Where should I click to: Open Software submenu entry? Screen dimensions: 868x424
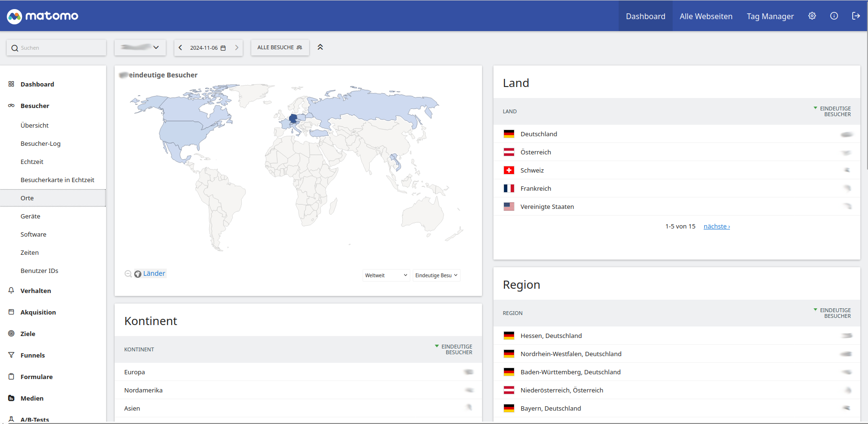point(33,234)
